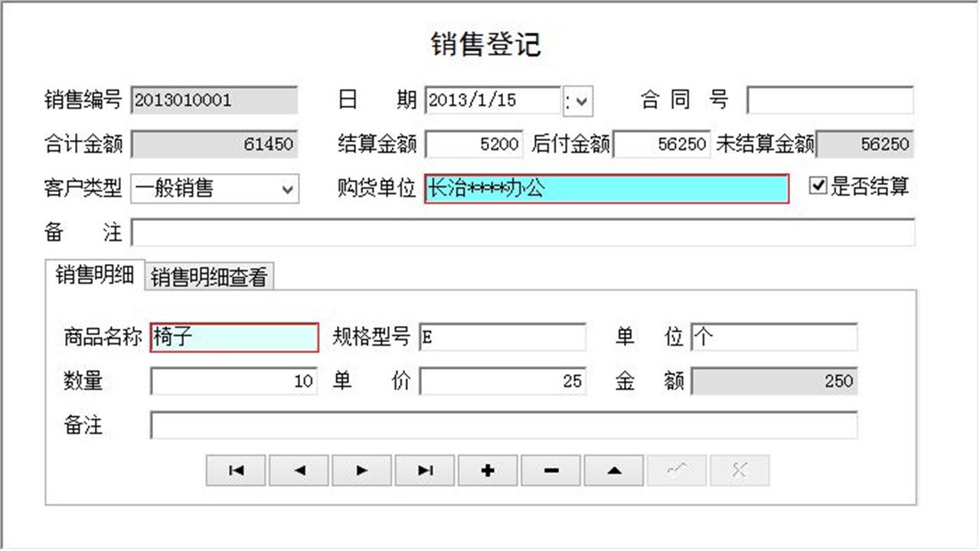Select the 销售明细 tab
The image size is (980, 551).
(x=96, y=275)
